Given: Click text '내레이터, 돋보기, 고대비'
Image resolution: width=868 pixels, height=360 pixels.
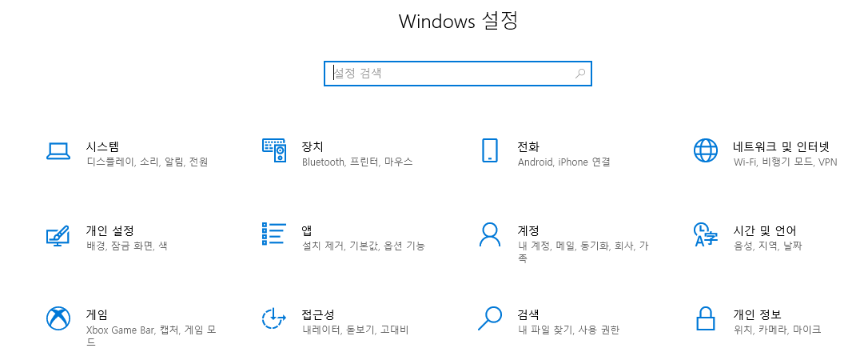Looking at the screenshot, I should [x=356, y=330].
